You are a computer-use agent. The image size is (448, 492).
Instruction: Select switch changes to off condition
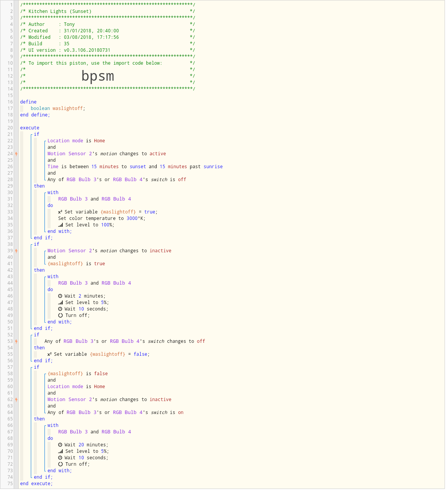125,341
